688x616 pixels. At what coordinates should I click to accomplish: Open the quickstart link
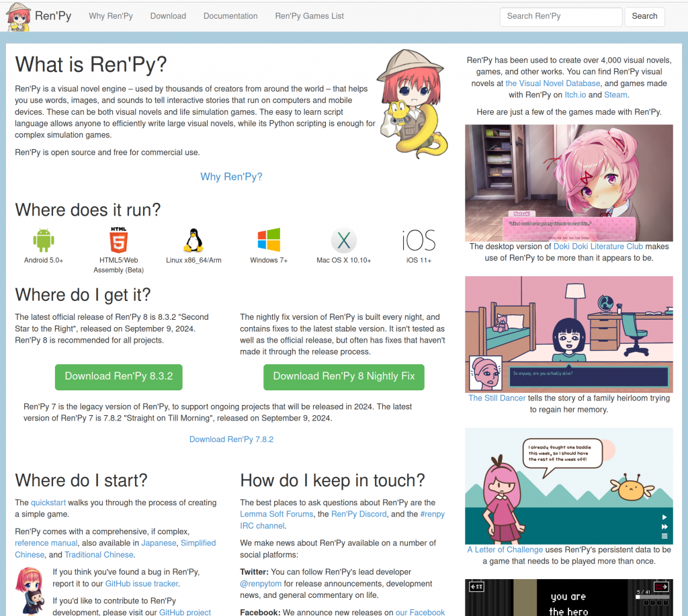point(48,502)
